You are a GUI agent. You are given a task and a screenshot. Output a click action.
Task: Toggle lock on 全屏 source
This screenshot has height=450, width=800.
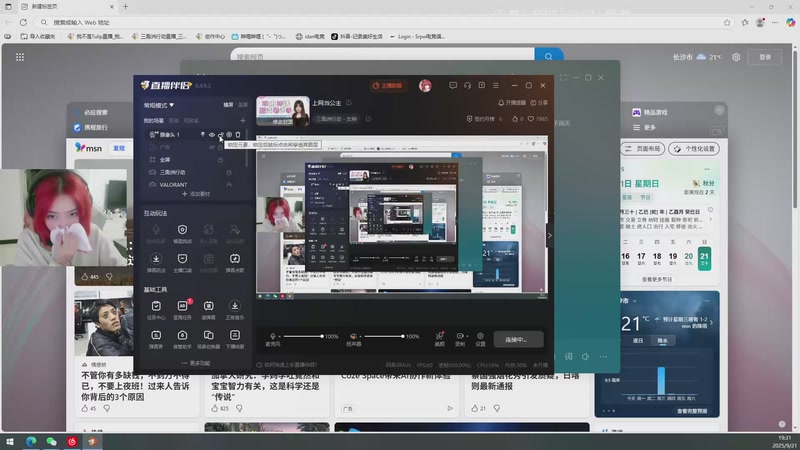tap(220, 160)
